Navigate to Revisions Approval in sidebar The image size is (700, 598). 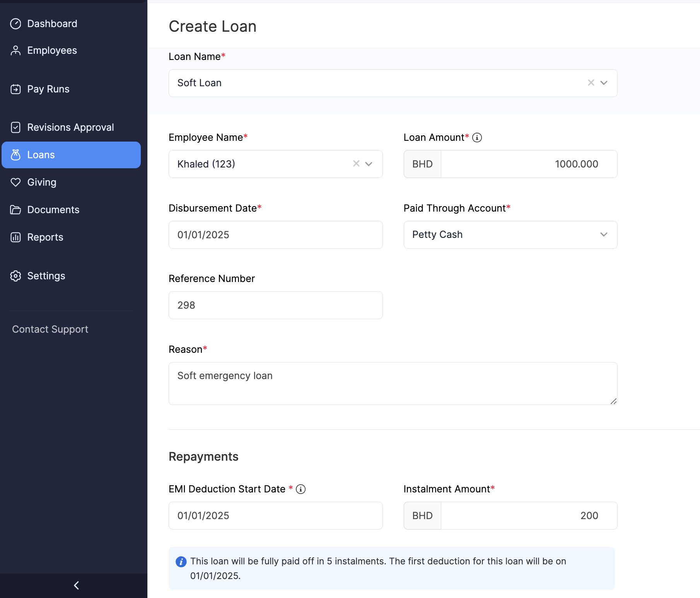(70, 127)
